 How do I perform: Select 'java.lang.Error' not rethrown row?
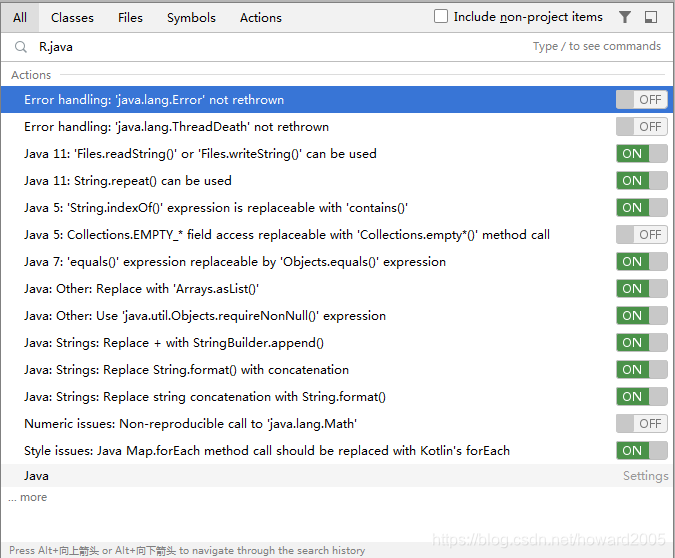pyautogui.click(x=337, y=99)
